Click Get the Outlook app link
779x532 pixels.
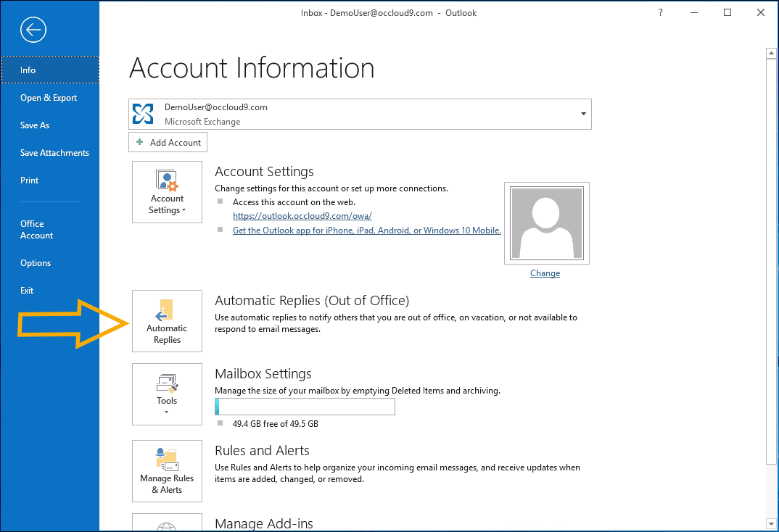366,230
